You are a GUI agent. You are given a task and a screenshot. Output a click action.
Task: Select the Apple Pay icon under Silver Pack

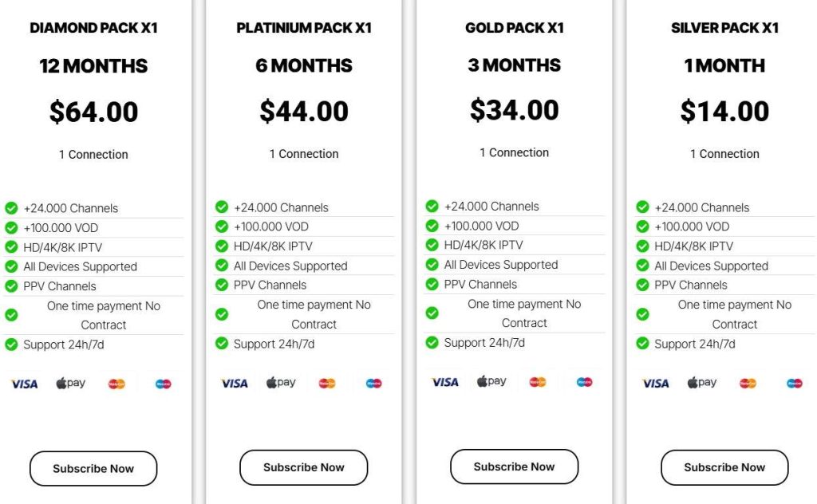pos(701,382)
